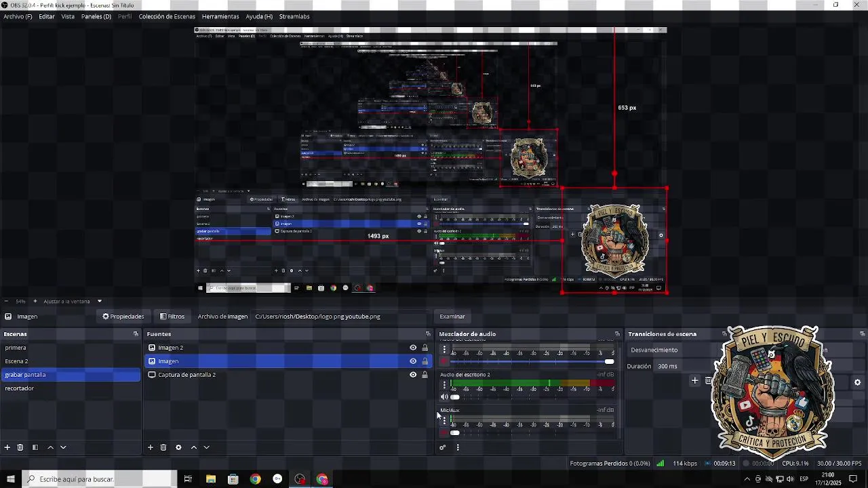
Task: Select the scene named recortador
Action: click(71, 388)
